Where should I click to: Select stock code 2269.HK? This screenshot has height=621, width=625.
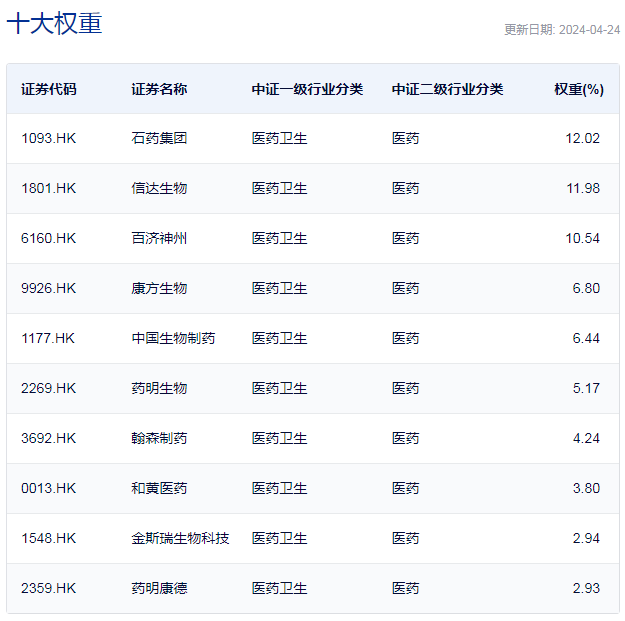coord(48,388)
